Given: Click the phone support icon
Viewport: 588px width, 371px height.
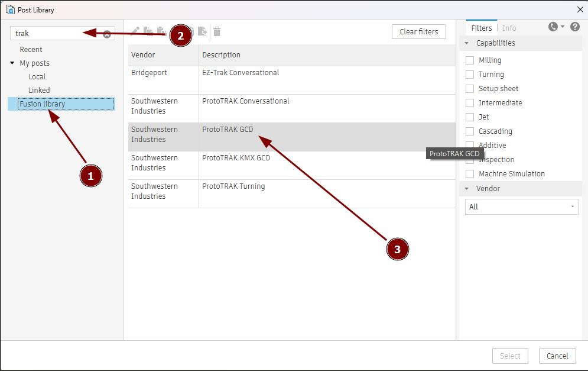Looking at the screenshot, I should (553, 27).
